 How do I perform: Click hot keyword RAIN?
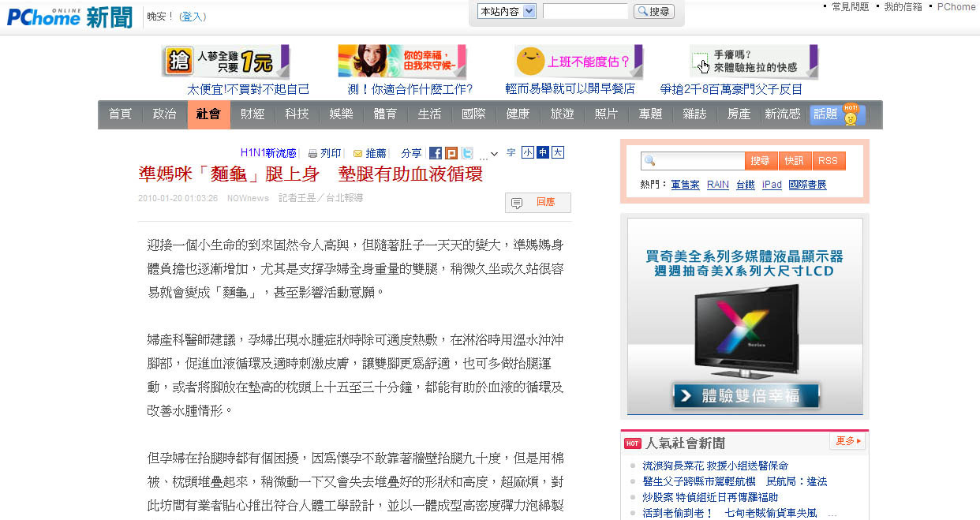coord(718,185)
